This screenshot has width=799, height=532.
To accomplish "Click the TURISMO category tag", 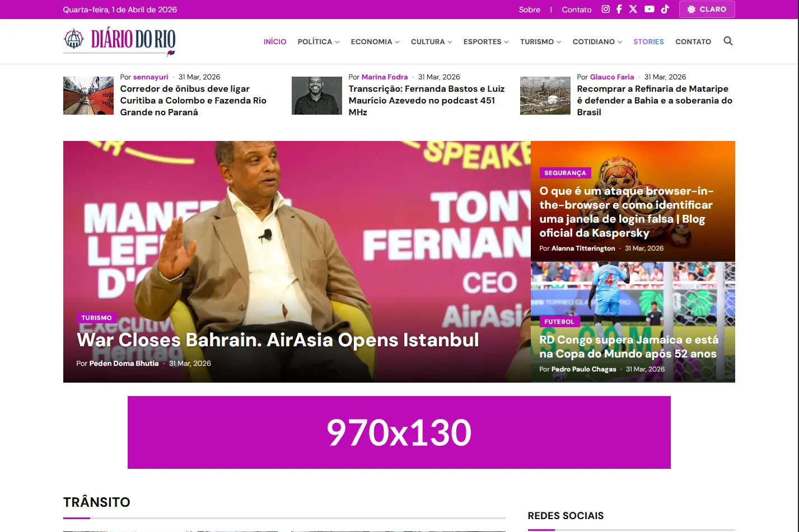I will click(96, 318).
